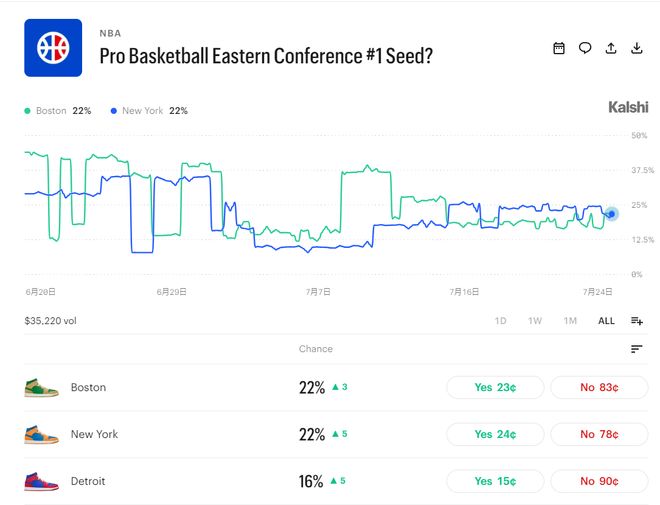Click the share upload icon

pos(611,48)
